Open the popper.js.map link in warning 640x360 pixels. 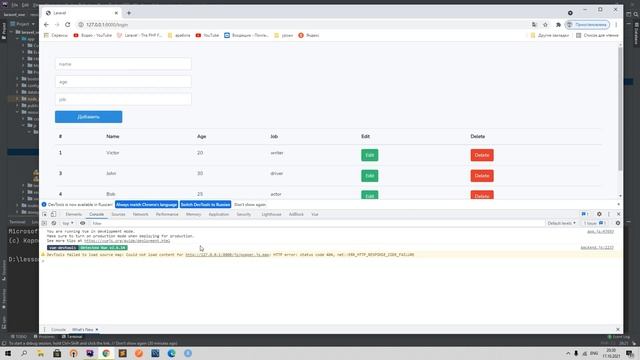click(x=227, y=255)
